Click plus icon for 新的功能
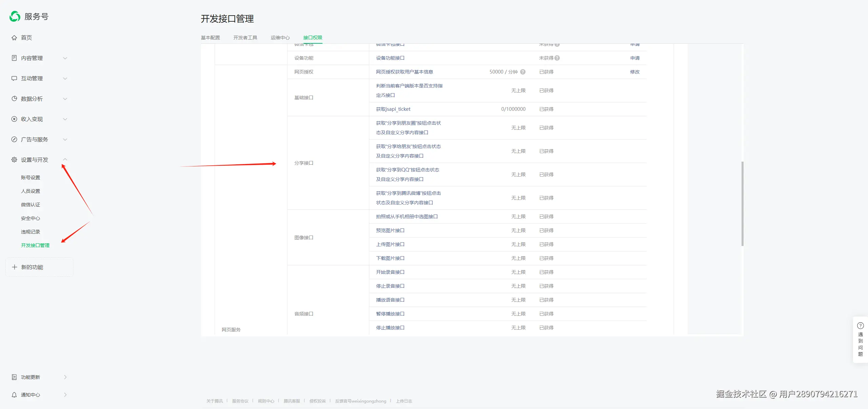Image resolution: width=868 pixels, height=409 pixels. (14, 267)
